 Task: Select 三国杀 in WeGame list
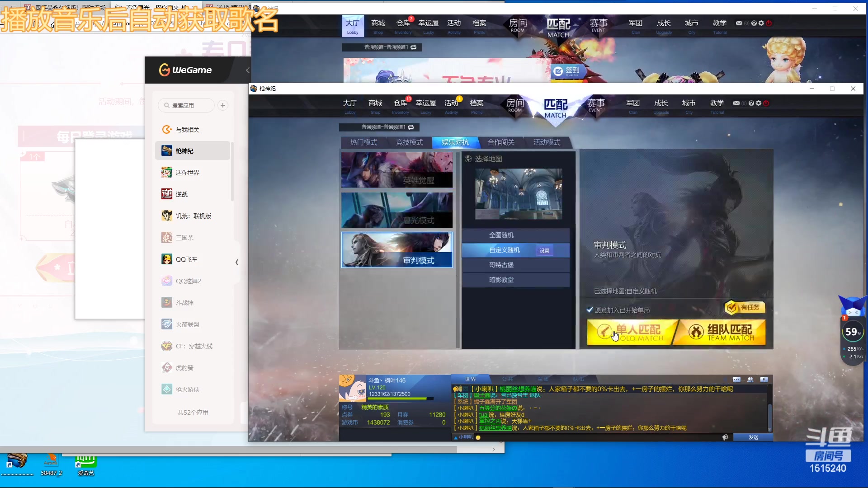pyautogui.click(x=193, y=237)
